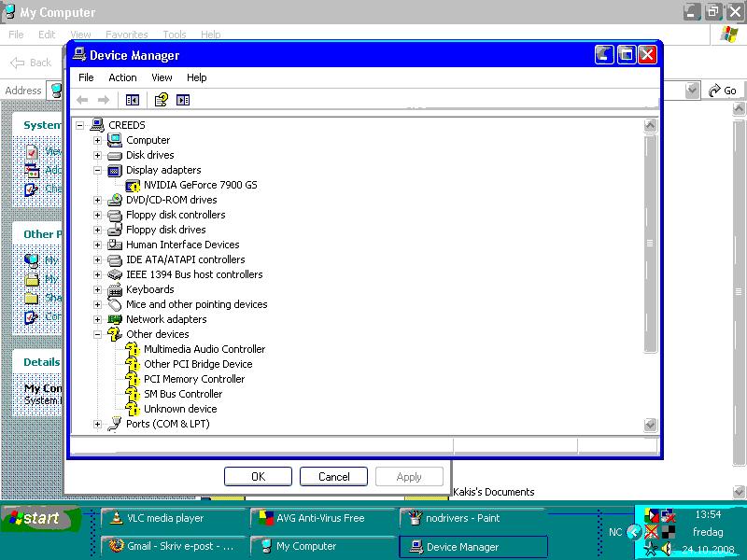Collapse the CREEDS root node
The image size is (747, 560).
[x=79, y=125]
